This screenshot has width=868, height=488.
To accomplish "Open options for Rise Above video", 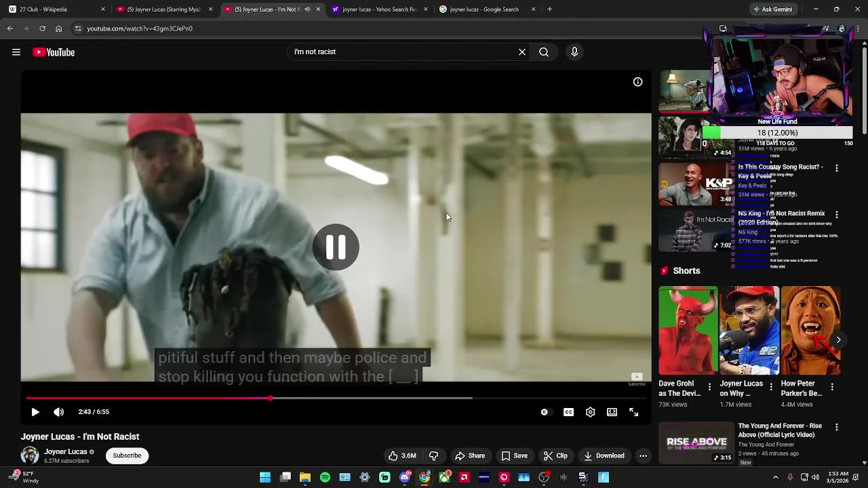I will click(837, 427).
